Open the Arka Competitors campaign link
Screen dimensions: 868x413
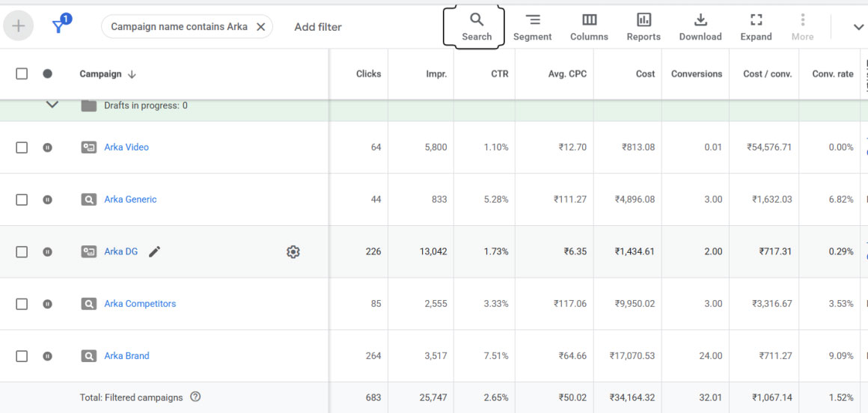tap(140, 304)
